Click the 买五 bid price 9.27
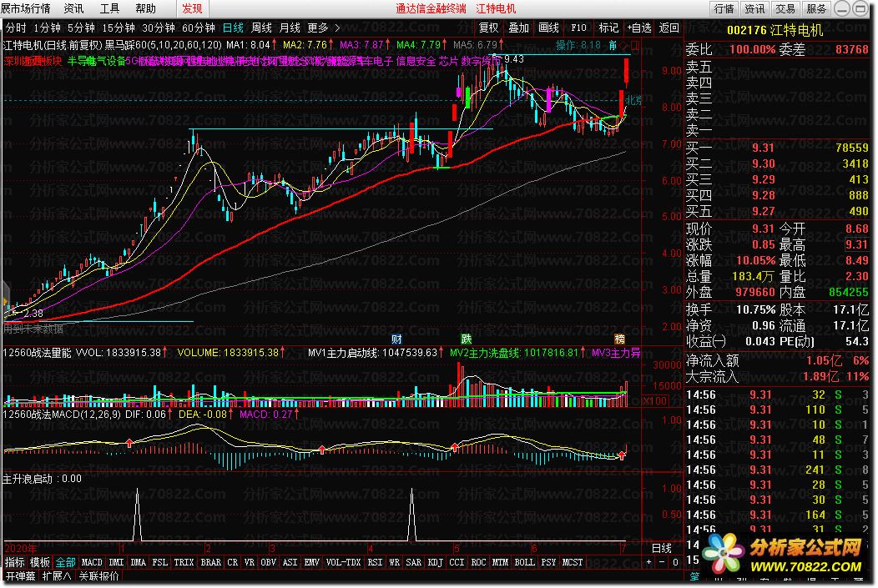The image size is (878, 588). pos(763,211)
